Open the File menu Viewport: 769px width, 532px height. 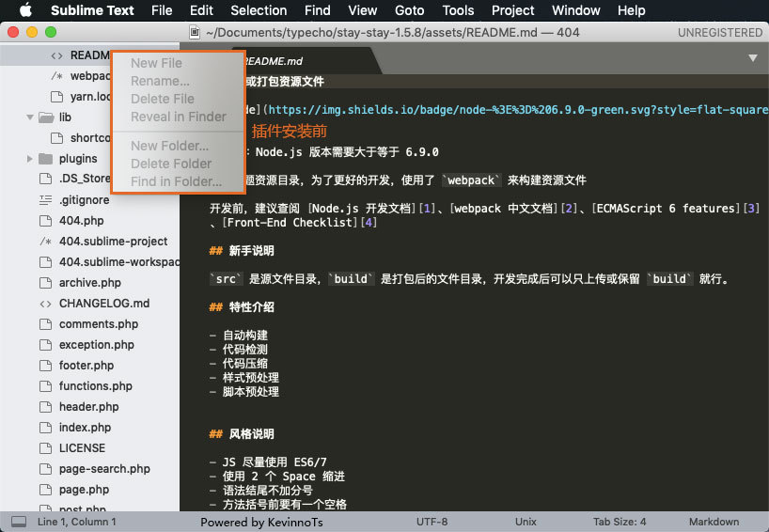[x=162, y=10]
